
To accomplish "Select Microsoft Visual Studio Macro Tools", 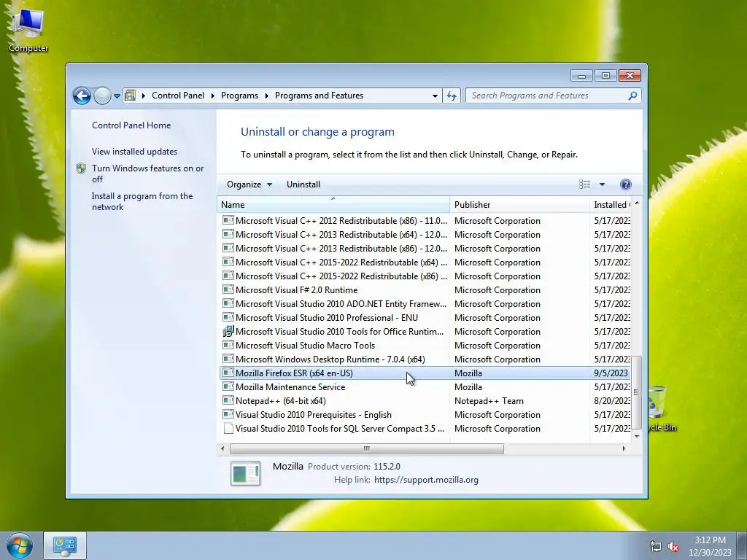I will coord(425,345).
